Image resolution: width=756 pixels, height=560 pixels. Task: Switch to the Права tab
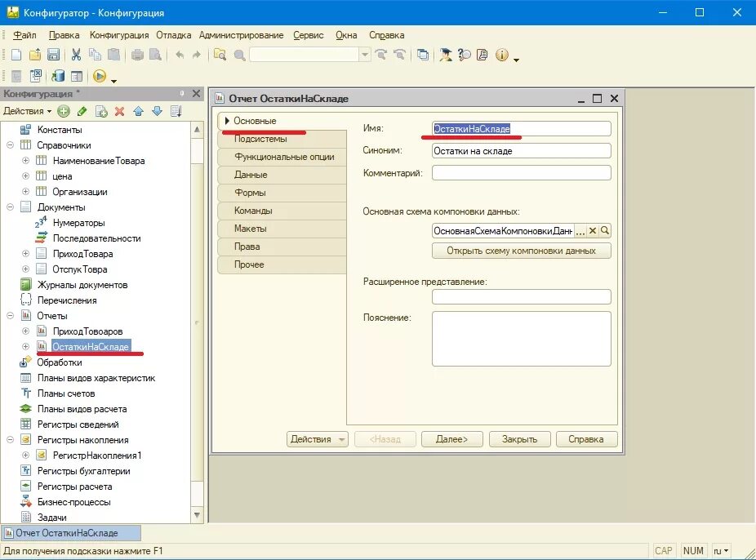[282, 247]
